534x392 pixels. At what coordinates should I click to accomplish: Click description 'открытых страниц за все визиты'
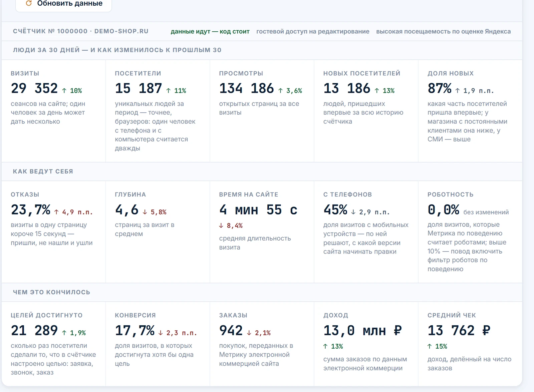point(259,108)
